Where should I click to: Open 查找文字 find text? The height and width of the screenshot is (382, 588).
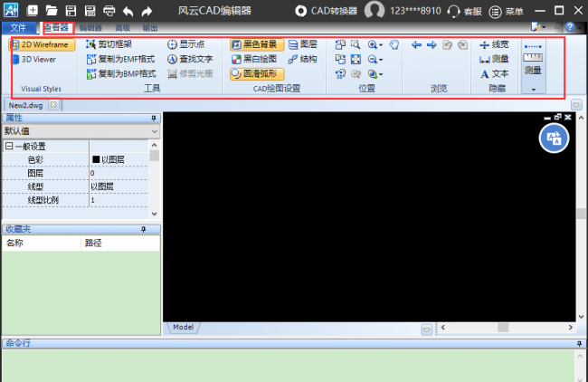(x=190, y=59)
